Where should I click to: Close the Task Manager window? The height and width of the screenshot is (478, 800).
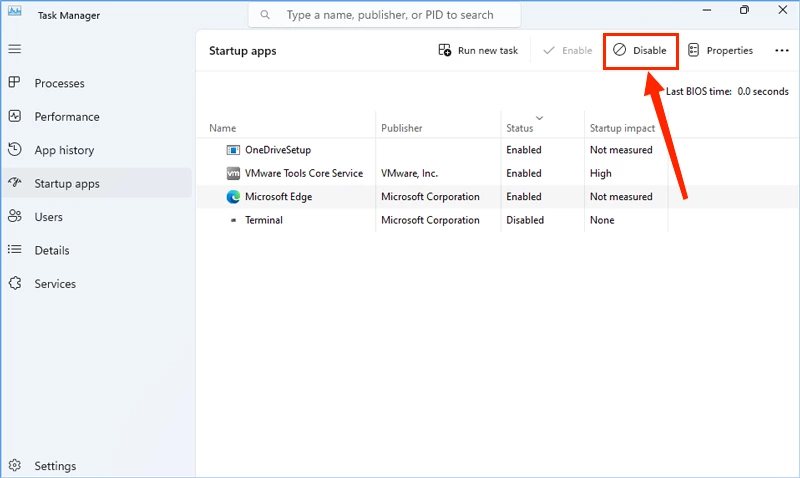click(783, 10)
